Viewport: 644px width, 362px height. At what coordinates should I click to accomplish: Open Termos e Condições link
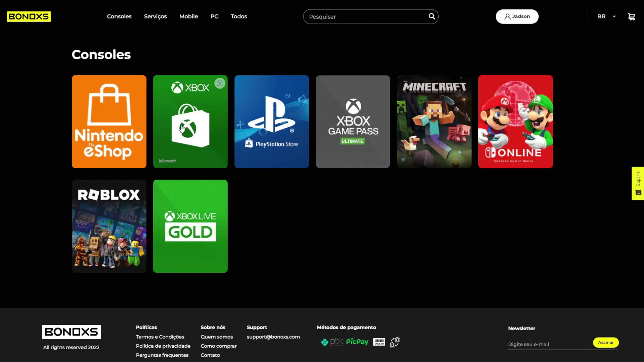(x=160, y=337)
